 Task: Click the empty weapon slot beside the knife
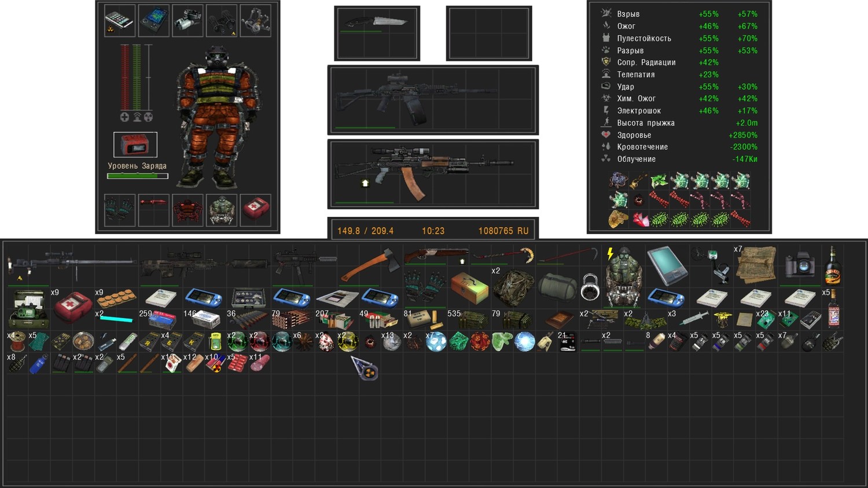pos(489,33)
